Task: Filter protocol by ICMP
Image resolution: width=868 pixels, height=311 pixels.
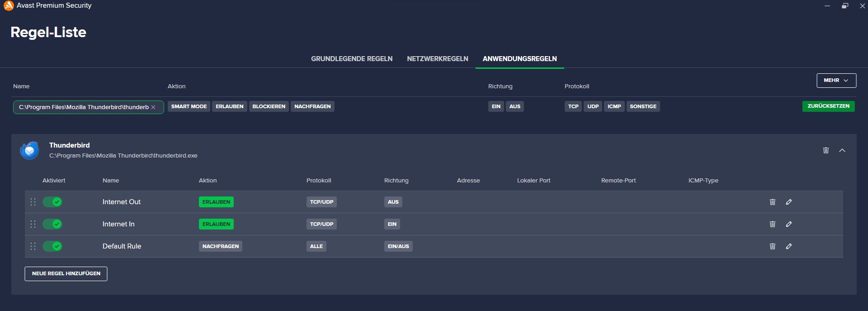Action: [614, 106]
